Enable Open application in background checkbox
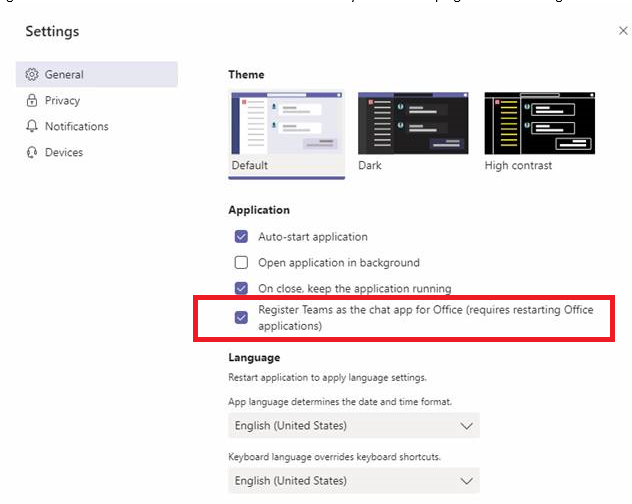 (241, 262)
